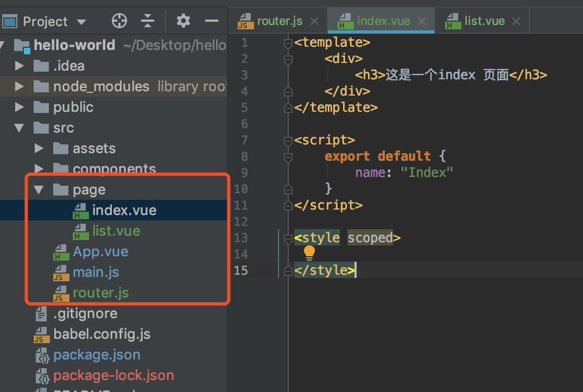The height and width of the screenshot is (392, 583).
Task: Open package-lock.json in the tree
Action: click(114, 376)
